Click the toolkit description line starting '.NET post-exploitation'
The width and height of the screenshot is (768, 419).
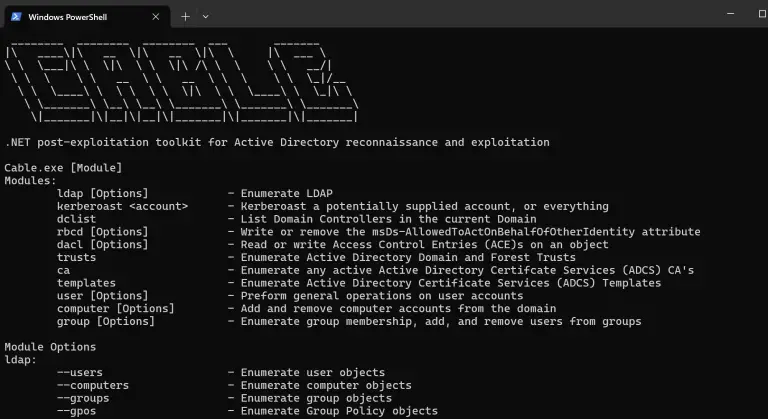coord(277,143)
